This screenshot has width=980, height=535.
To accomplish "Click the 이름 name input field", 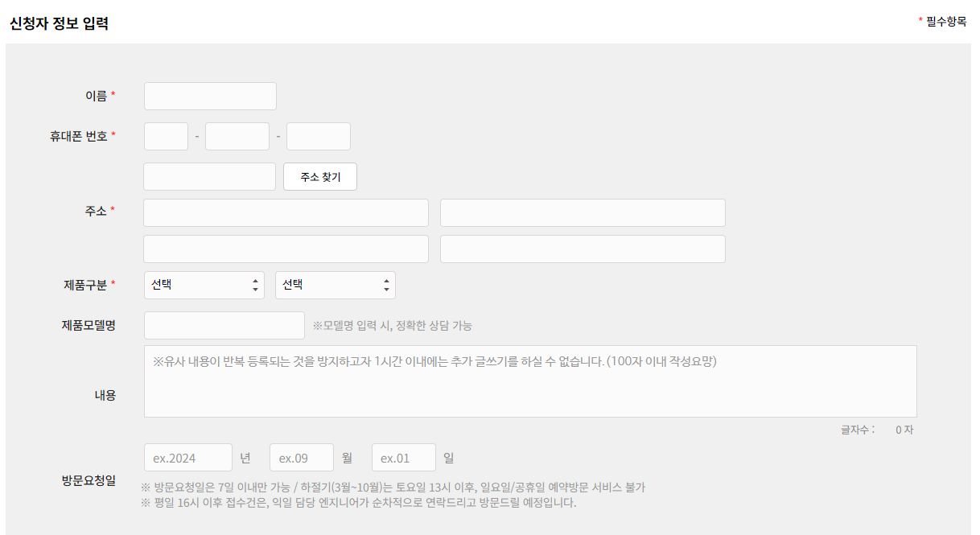I will pyautogui.click(x=209, y=96).
